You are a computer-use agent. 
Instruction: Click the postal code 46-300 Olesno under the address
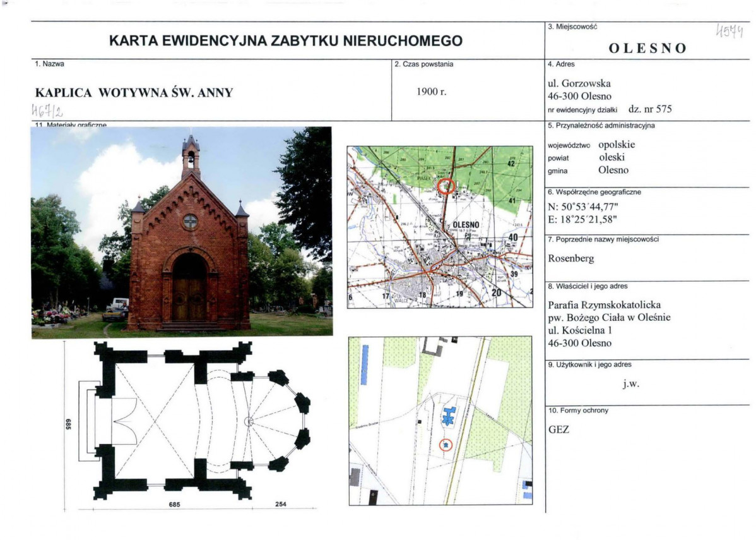tap(579, 96)
